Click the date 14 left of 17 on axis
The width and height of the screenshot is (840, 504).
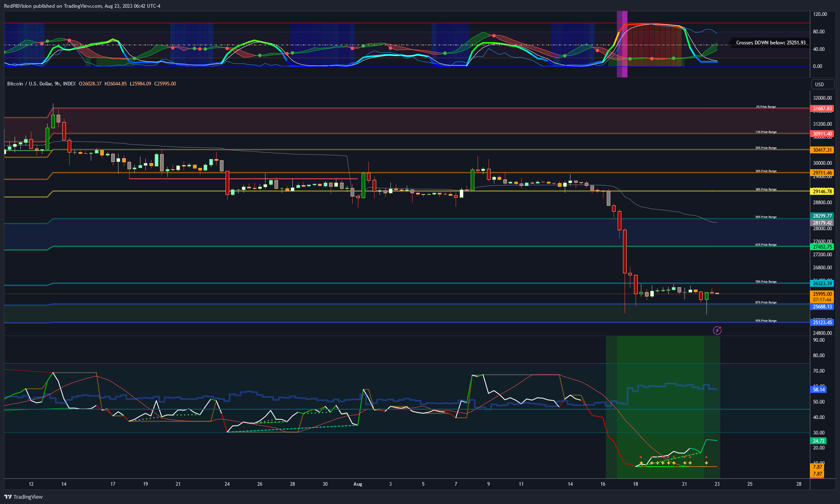[x=64, y=484]
